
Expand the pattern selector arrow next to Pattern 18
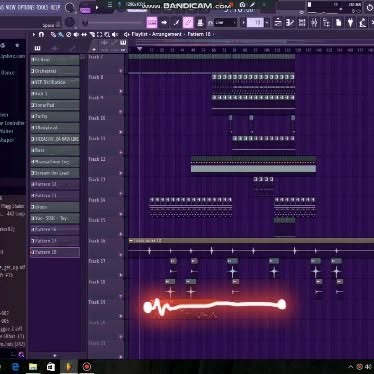213,34
